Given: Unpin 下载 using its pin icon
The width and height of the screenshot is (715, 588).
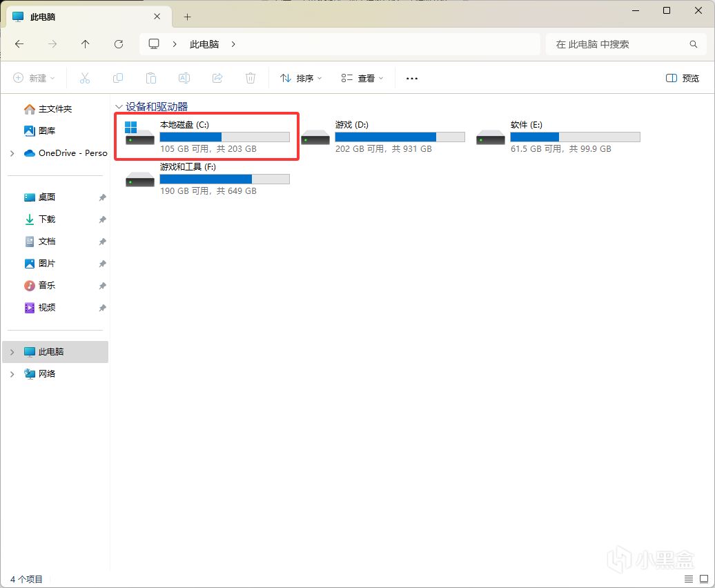Looking at the screenshot, I should click(x=103, y=219).
